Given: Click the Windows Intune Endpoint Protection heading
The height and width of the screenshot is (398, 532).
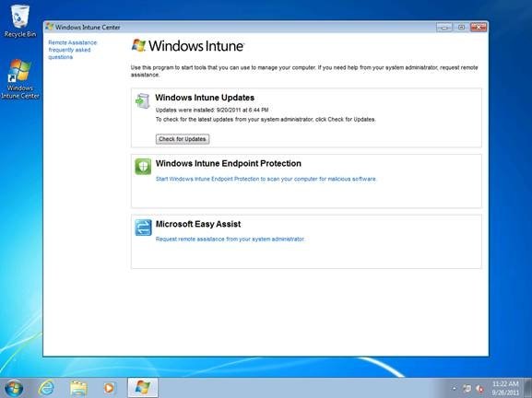Looking at the screenshot, I should tap(229, 163).
